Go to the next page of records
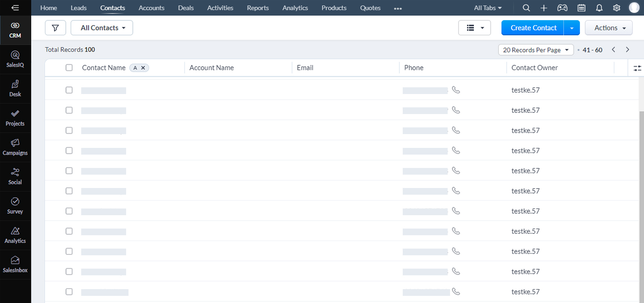644x303 pixels. [x=627, y=50]
